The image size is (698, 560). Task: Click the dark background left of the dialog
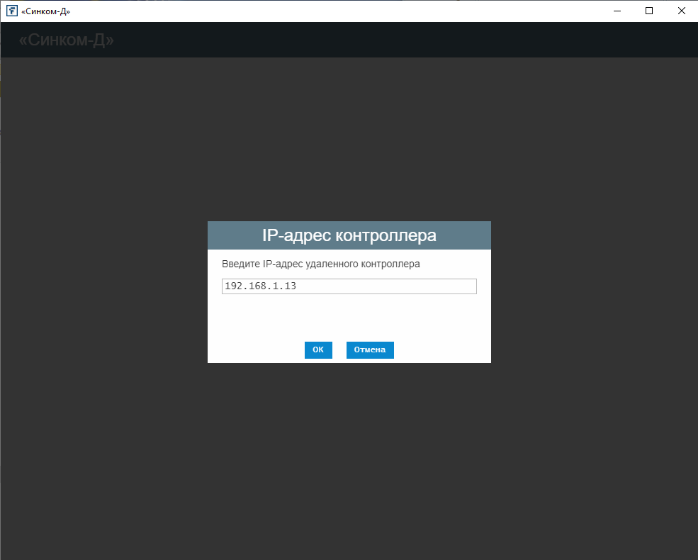(x=100, y=292)
